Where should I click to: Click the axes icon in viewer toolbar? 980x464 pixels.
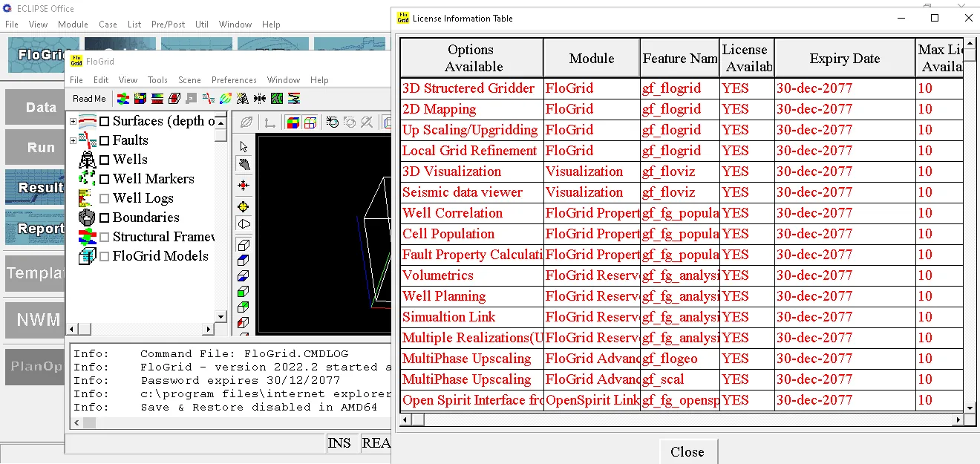point(270,122)
